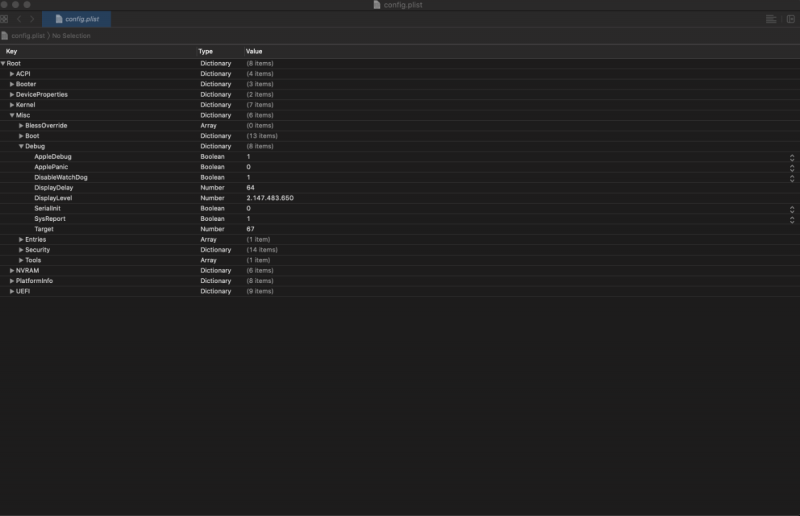Click UEFI's (9 items) value

point(260,291)
